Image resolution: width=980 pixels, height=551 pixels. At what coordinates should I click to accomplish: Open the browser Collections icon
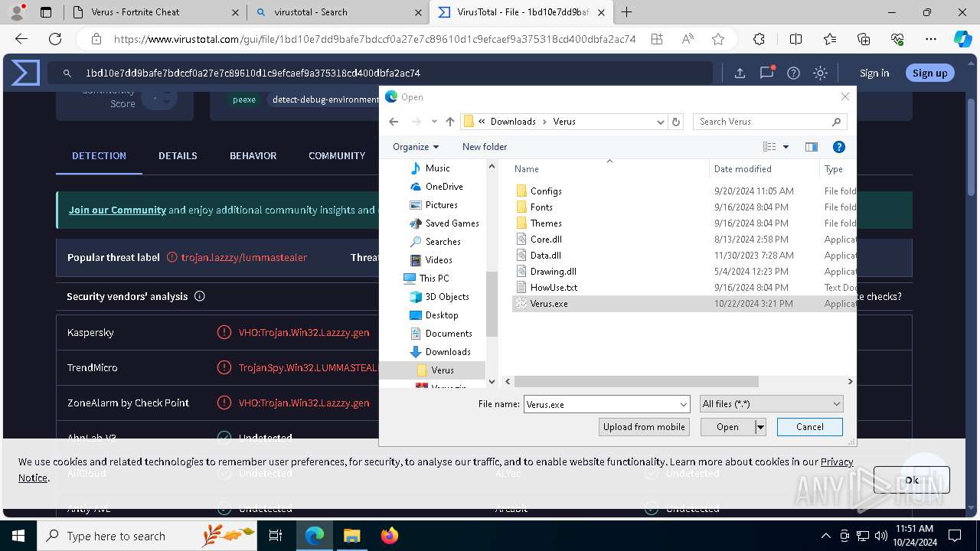click(864, 39)
